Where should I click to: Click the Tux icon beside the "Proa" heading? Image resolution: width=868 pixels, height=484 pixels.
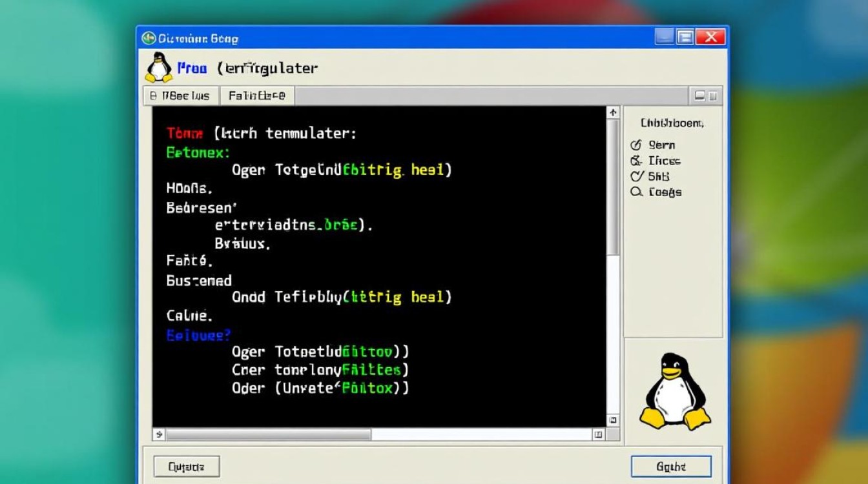click(158, 66)
